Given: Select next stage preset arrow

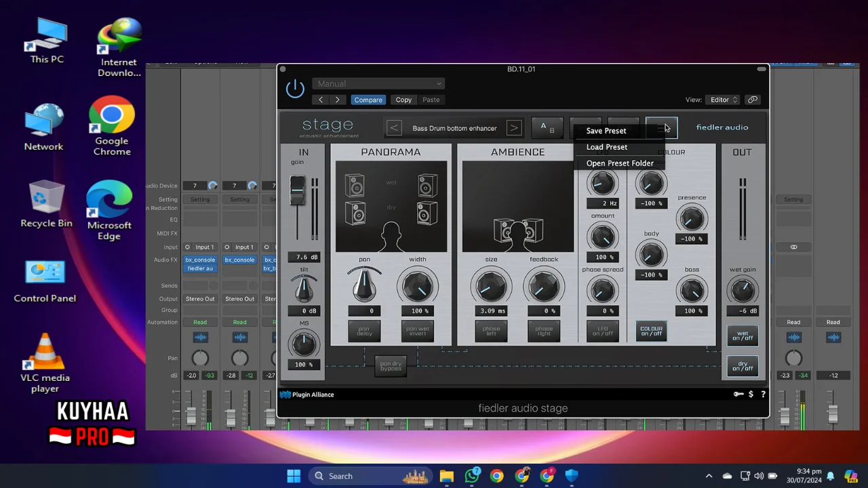Looking at the screenshot, I should [x=514, y=128].
